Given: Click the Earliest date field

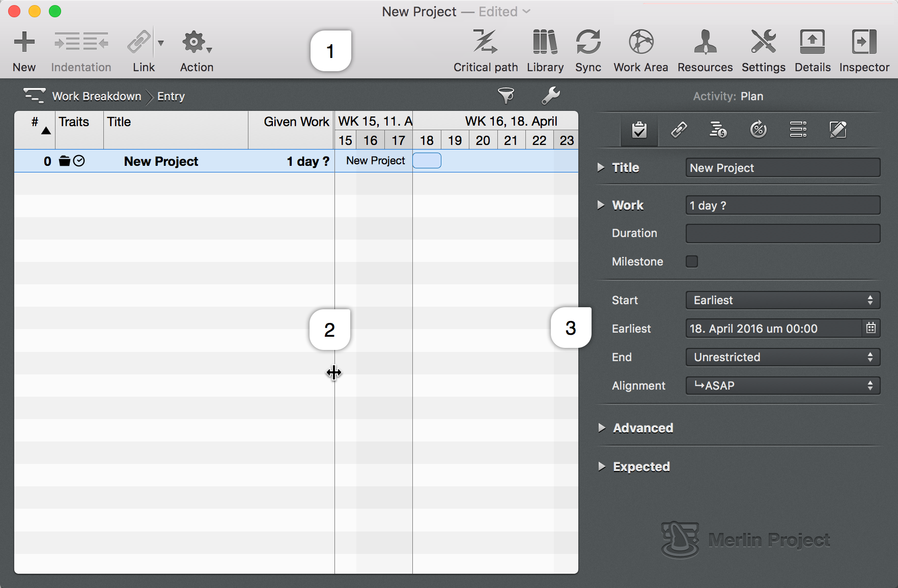Looking at the screenshot, I should click(774, 329).
